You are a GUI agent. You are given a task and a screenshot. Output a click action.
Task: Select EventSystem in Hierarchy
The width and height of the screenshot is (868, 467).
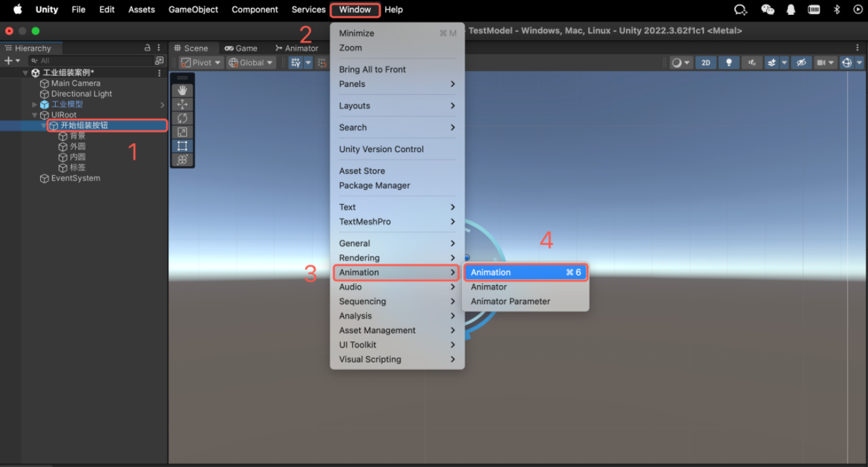point(70,179)
